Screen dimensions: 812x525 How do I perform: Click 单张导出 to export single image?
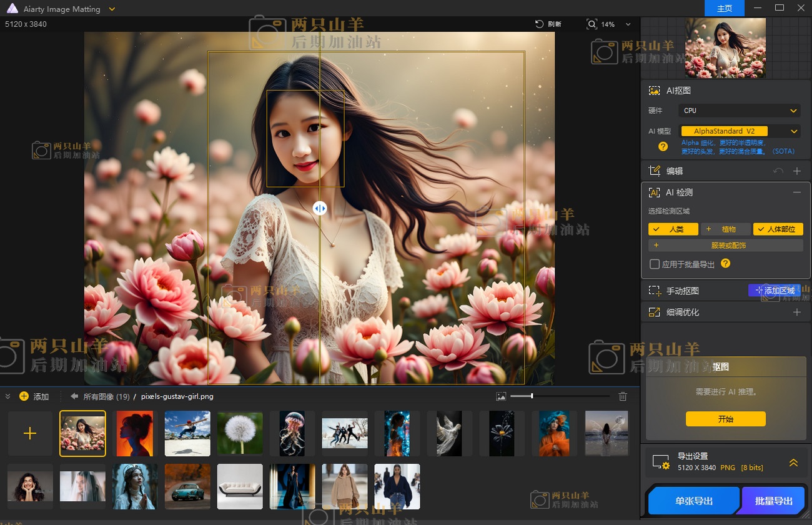tap(692, 500)
